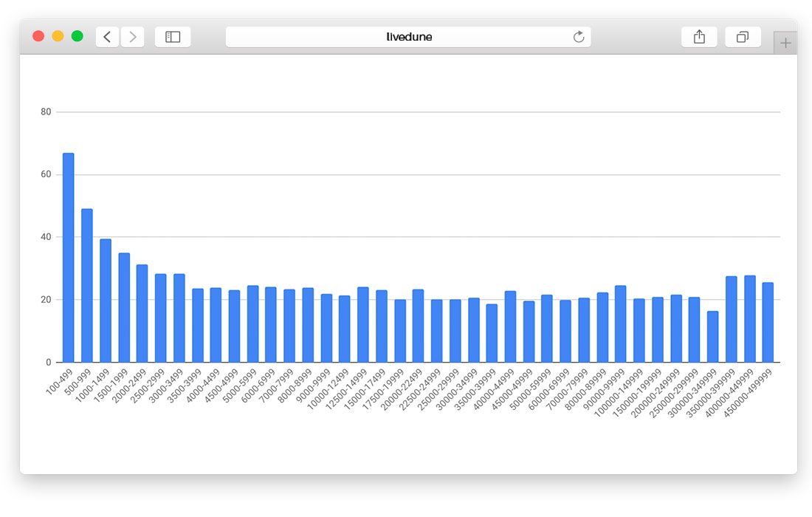Viewport: 812px width, 517px height.
Task: Click the Safari forward arrow button
Action: (x=133, y=37)
